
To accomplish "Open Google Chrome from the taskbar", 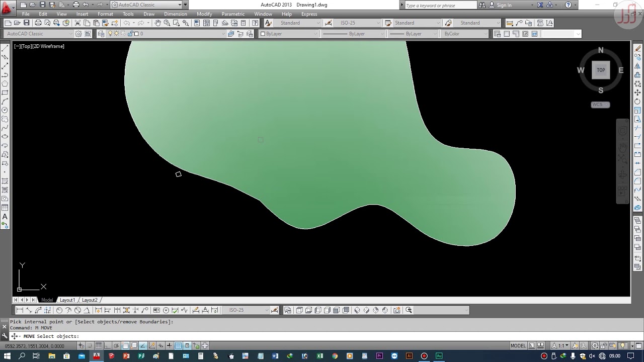I will (x=335, y=356).
